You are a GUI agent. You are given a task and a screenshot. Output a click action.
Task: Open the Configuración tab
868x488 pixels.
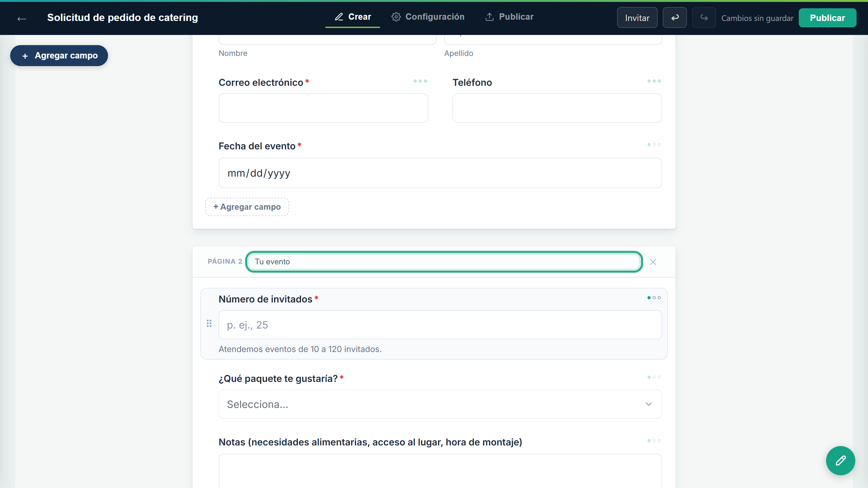pyautogui.click(x=428, y=17)
